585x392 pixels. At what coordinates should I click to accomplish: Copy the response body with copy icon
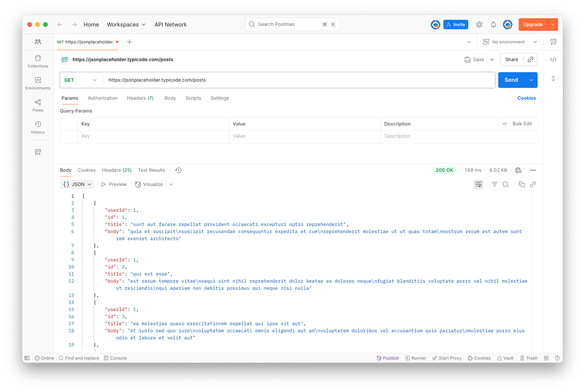point(522,184)
